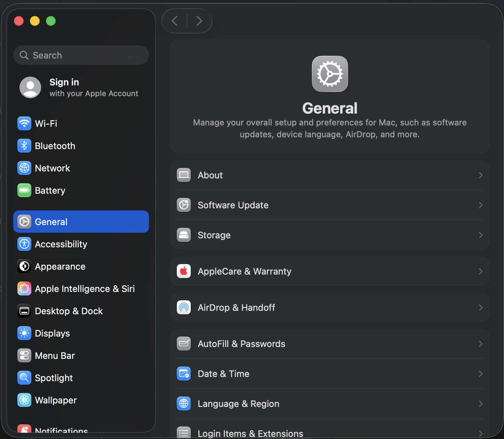Screen dimensions: 504x439
Task: Select the Battery icon in sidebar
Action: [x=24, y=190]
